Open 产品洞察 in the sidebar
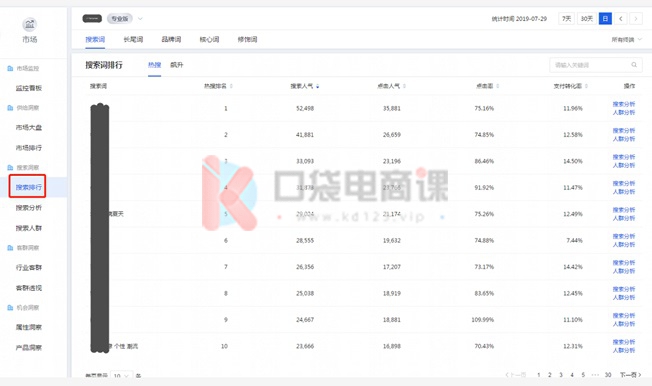The width and height of the screenshot is (652, 386). 29,348
